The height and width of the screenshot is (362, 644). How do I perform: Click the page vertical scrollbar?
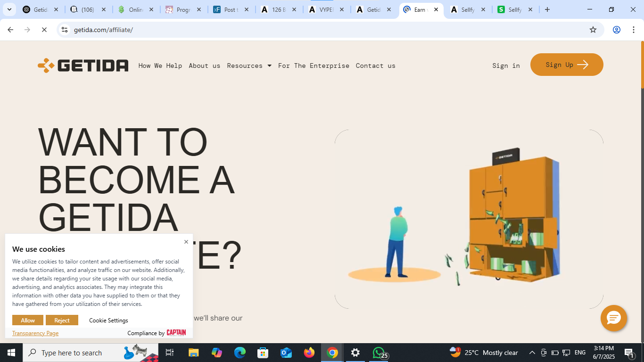coord(642,65)
